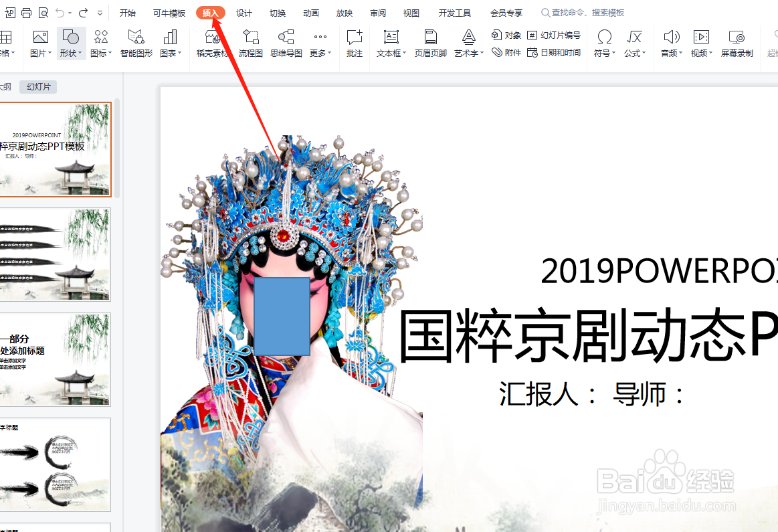Open the 会员专享 tab
Screen dimensions: 778x532
[x=506, y=13]
